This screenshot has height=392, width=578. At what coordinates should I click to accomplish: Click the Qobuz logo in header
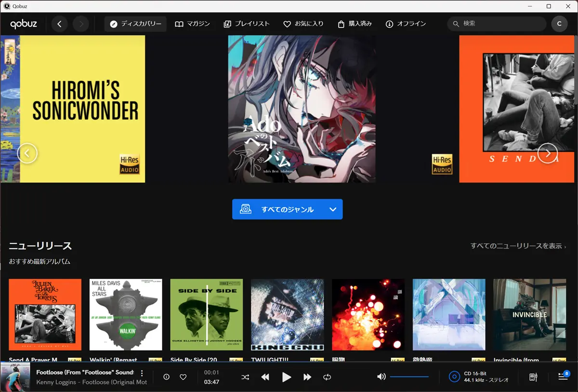pyautogui.click(x=24, y=24)
